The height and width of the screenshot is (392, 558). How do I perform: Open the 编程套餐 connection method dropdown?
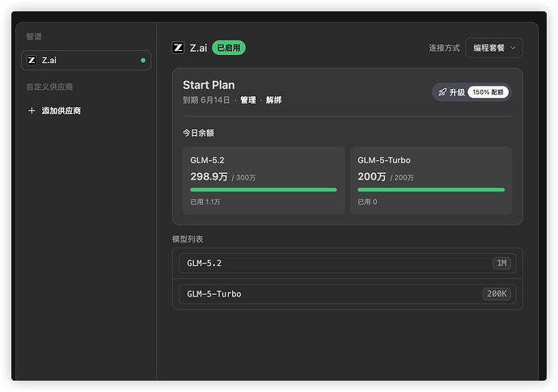(494, 48)
